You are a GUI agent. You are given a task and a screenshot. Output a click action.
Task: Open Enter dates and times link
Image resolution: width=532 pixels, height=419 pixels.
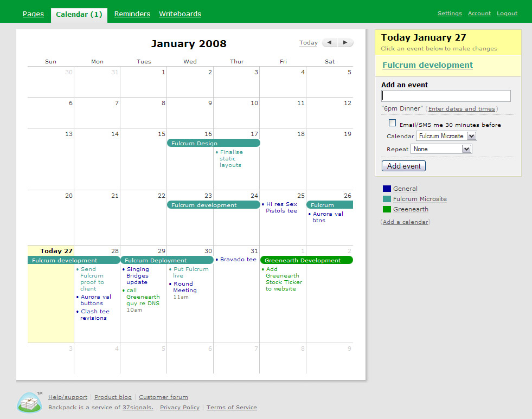(x=462, y=108)
